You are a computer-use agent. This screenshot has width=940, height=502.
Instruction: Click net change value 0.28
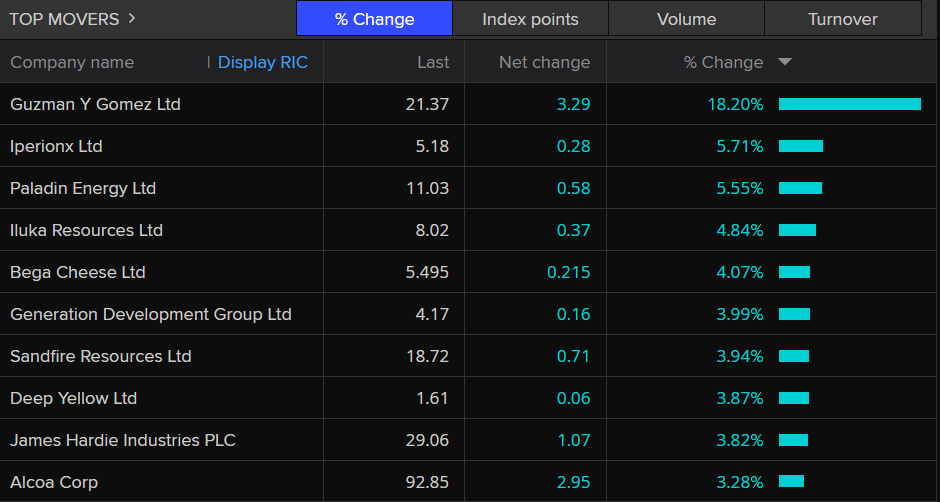pyautogui.click(x=574, y=146)
